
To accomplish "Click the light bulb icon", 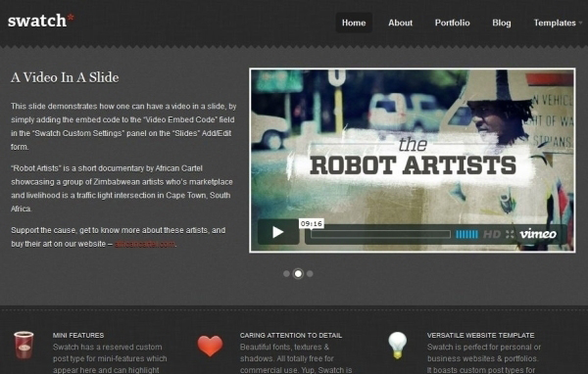I will coord(398,346).
